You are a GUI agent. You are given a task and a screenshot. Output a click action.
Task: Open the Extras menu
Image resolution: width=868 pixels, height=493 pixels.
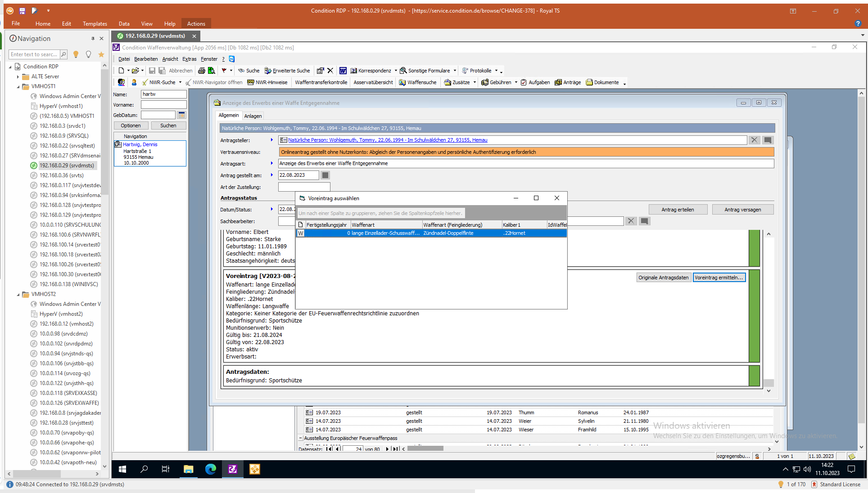(x=189, y=59)
